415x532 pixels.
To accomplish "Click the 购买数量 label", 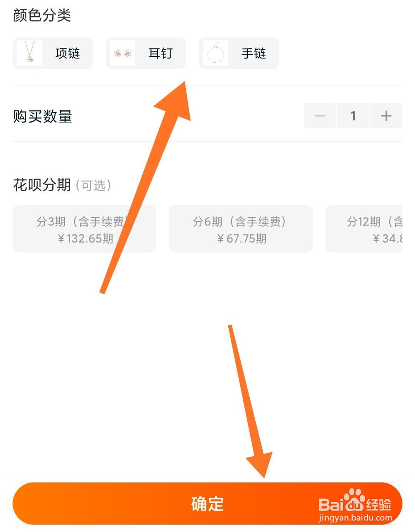I will point(43,116).
